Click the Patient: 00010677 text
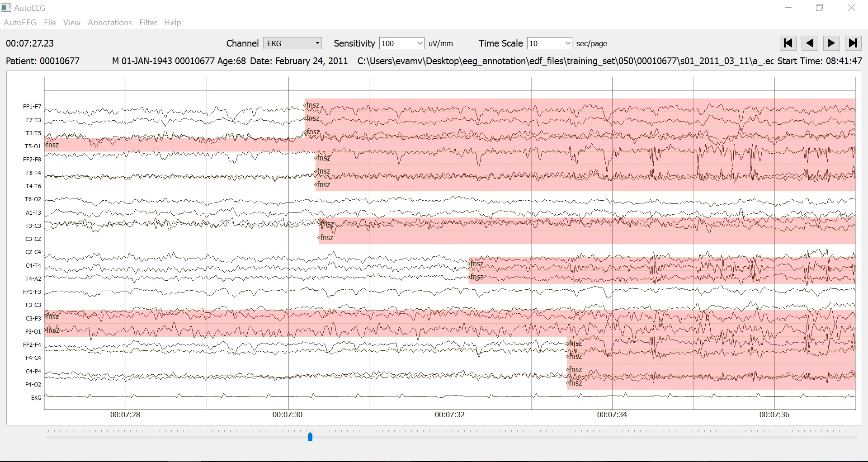 (x=43, y=61)
